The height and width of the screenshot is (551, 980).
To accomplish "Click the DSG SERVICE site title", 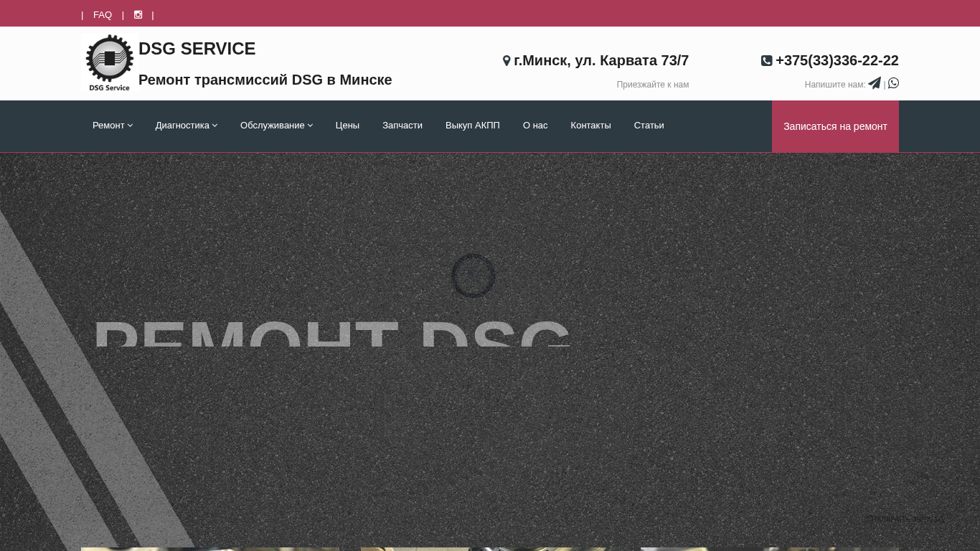I will [x=197, y=49].
